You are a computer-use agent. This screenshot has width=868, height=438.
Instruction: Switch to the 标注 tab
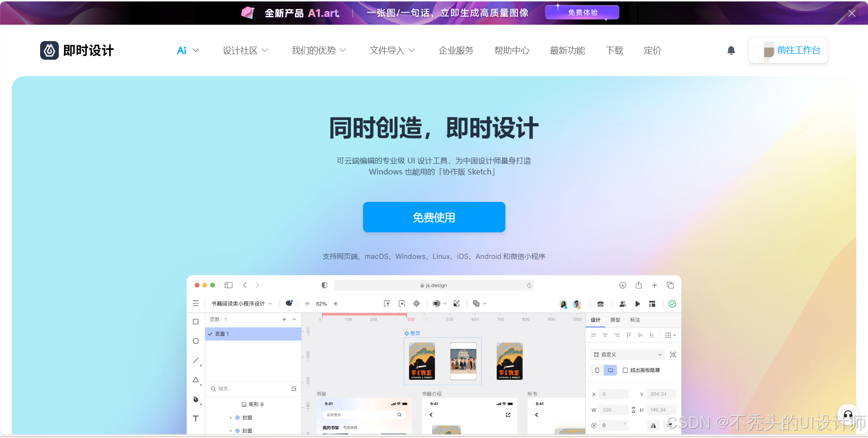pos(635,320)
